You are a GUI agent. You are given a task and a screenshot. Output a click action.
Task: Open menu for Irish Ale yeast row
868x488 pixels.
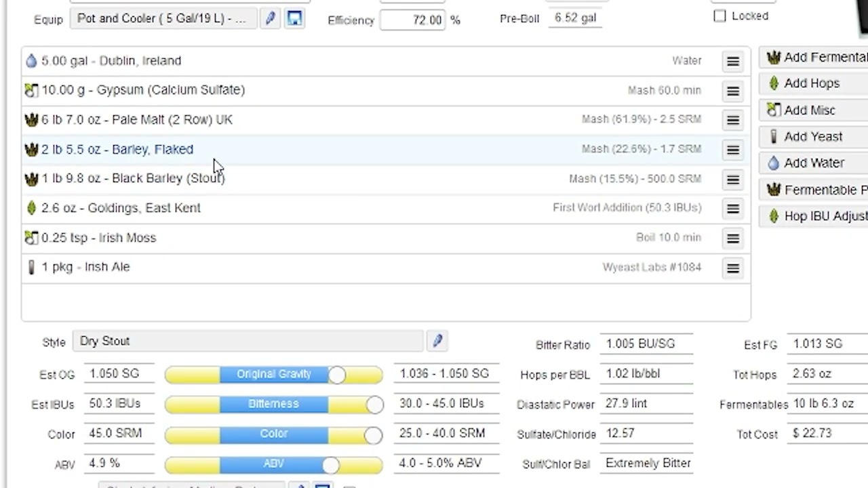pyautogui.click(x=733, y=268)
